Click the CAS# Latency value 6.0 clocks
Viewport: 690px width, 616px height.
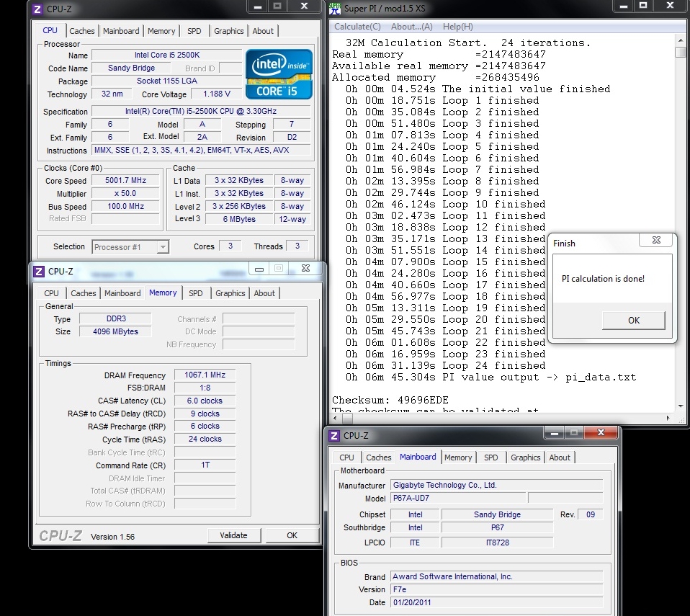coord(205,401)
